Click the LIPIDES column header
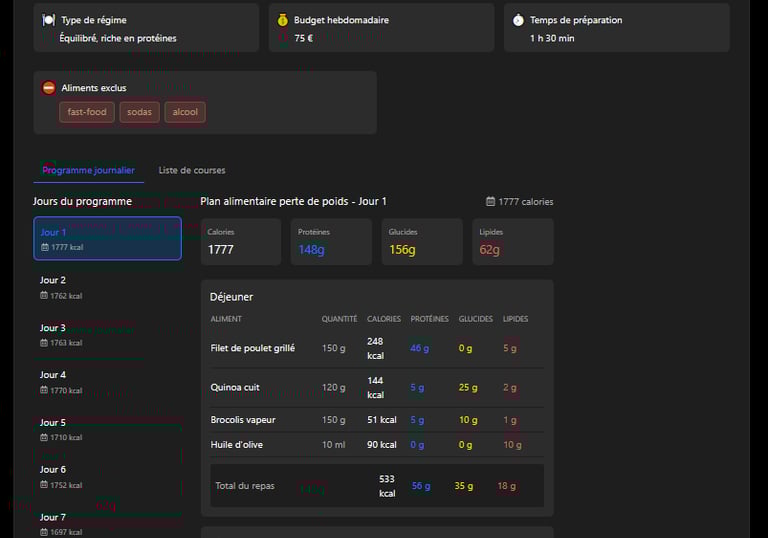 516,319
